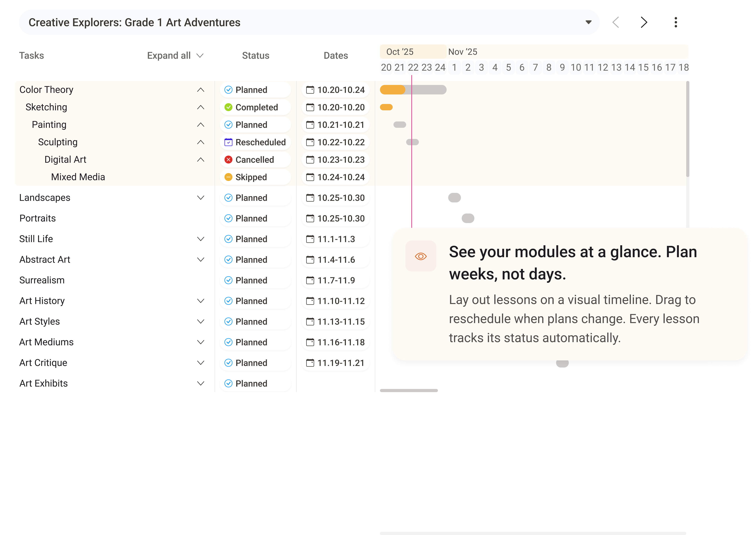Screen dimensions: 756x535
Task: Collapse the Sketching row
Action: click(x=201, y=107)
